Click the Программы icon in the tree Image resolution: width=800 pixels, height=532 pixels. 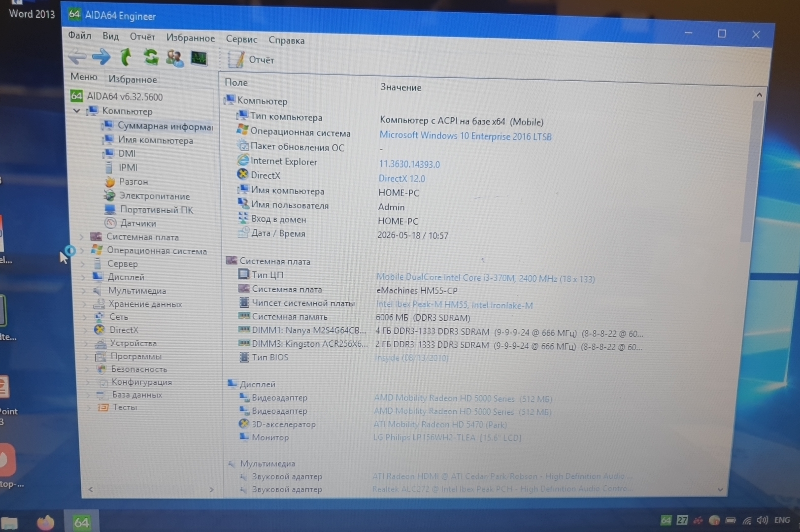(x=101, y=356)
